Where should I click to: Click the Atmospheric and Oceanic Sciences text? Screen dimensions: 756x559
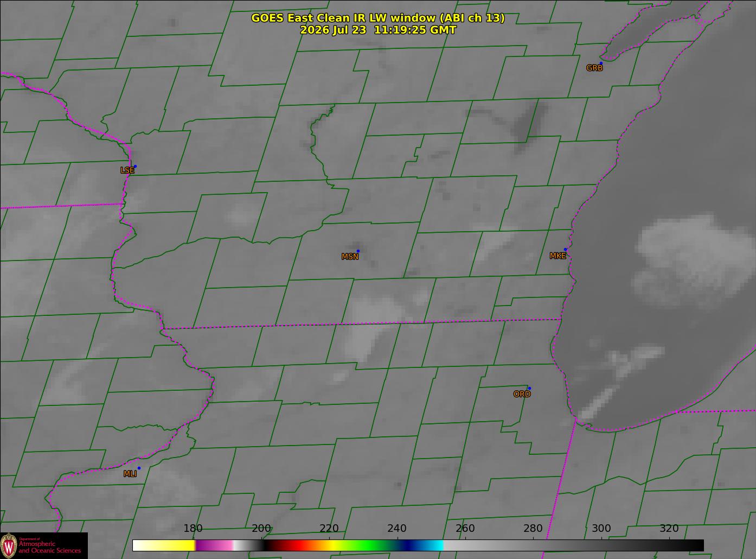tap(50, 547)
